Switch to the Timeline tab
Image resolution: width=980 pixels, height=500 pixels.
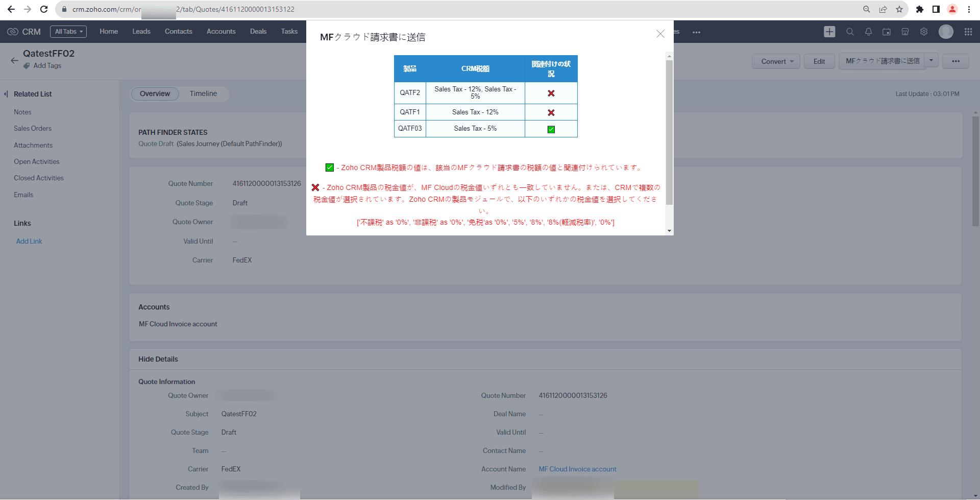[203, 94]
